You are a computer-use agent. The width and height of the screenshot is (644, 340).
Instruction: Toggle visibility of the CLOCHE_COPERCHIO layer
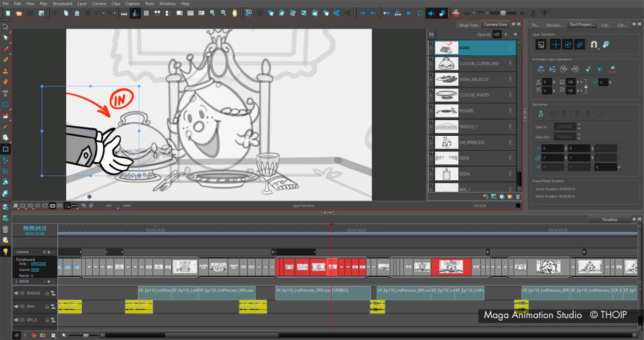click(x=431, y=59)
